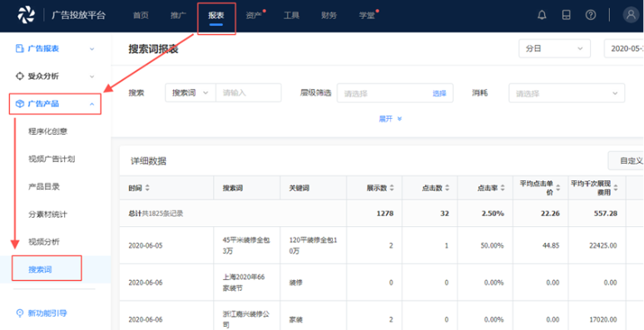Open the mobile device icon
The image size is (644, 330).
pyautogui.click(x=567, y=15)
